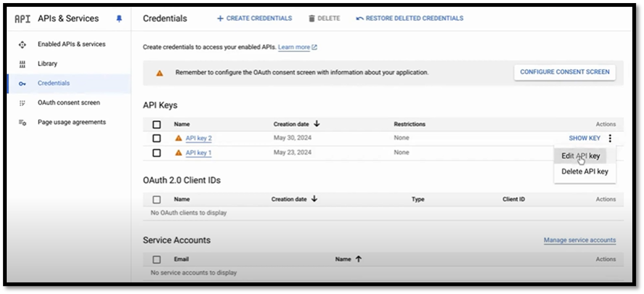Click the warning icon beside API key 2
This screenshot has width=644, height=294.
[178, 138]
